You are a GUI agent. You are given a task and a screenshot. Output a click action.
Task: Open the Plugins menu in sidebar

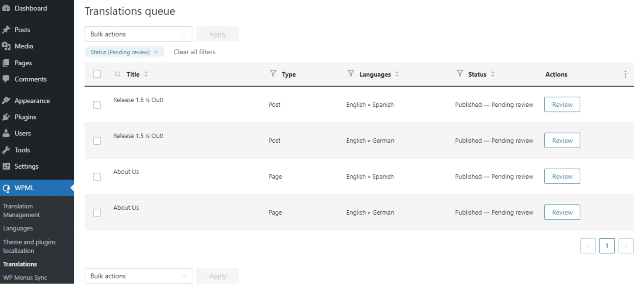(25, 117)
